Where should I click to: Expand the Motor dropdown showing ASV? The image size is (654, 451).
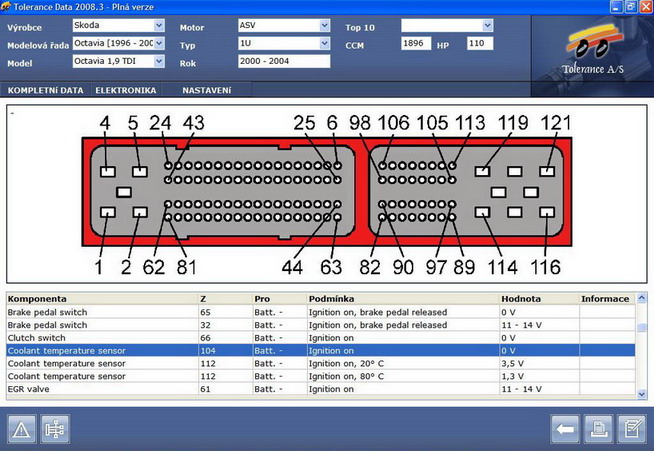[324, 25]
